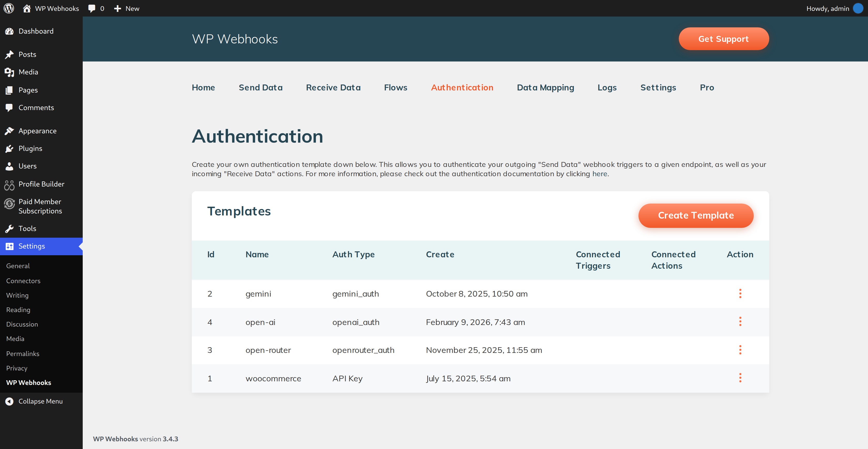The height and width of the screenshot is (449, 868).
Task: Open the comments bubble in the admin bar
Action: coord(92,9)
